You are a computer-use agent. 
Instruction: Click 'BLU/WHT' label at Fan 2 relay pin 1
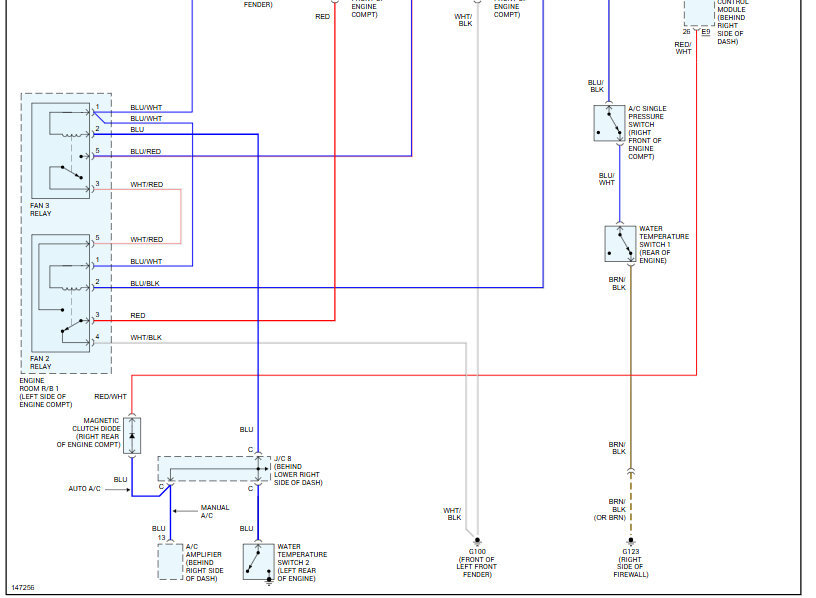click(x=146, y=261)
